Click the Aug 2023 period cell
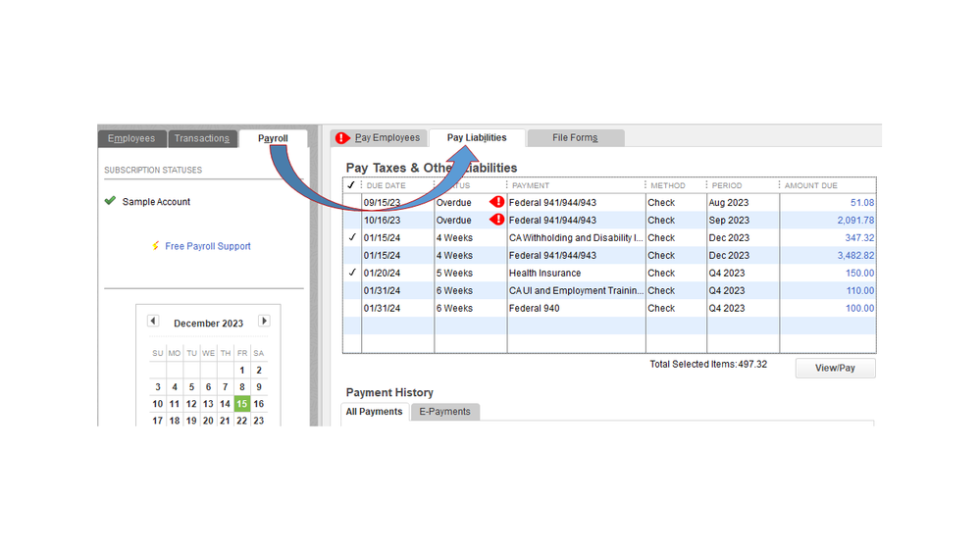The width and height of the screenshot is (980, 551). pyautogui.click(x=744, y=202)
